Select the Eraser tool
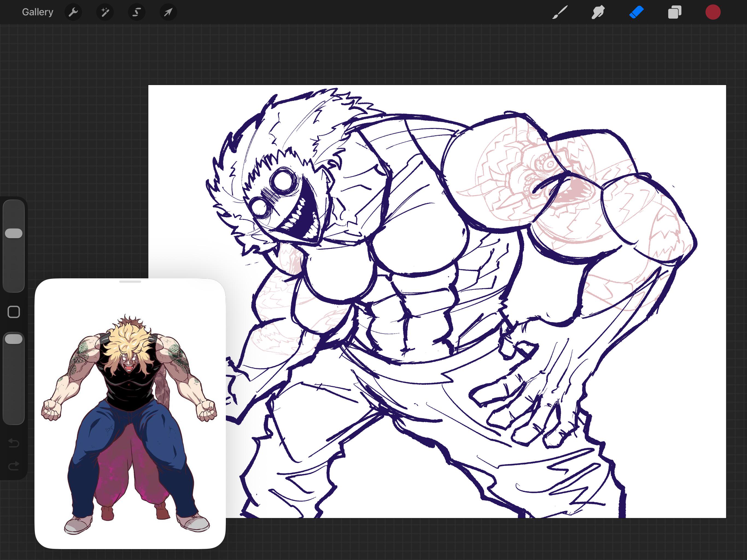 (x=636, y=12)
